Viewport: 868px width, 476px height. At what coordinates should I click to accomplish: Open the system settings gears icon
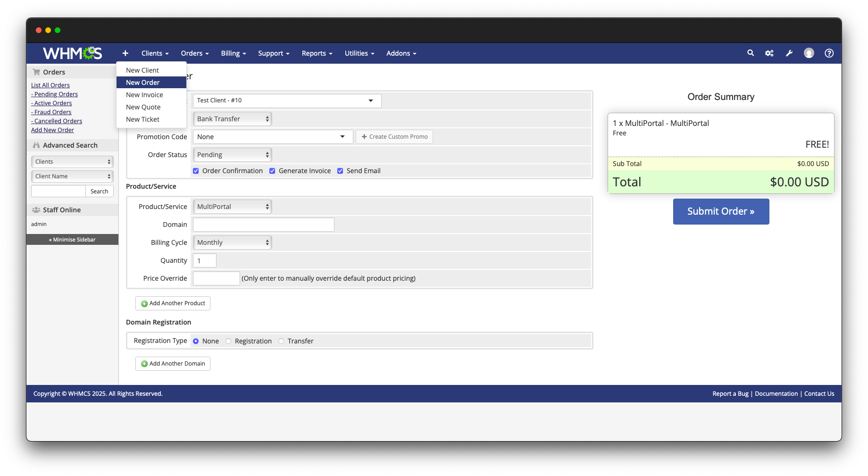click(x=769, y=53)
